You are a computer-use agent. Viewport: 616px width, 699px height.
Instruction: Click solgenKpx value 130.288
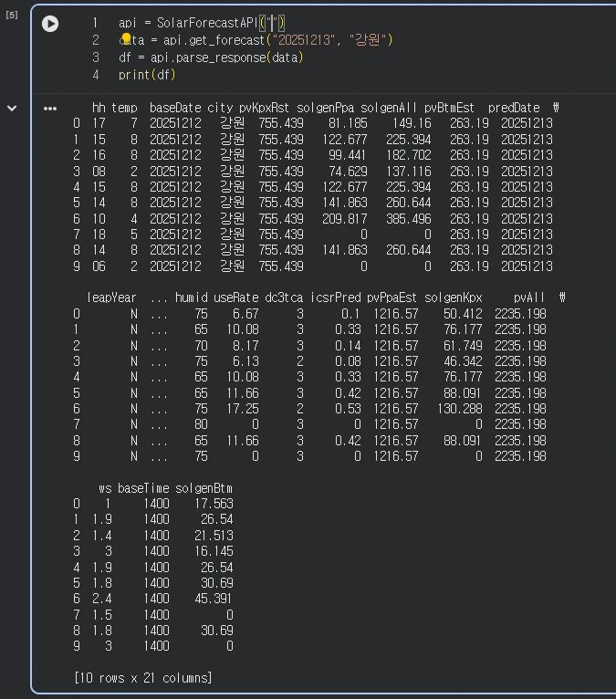coord(460,409)
